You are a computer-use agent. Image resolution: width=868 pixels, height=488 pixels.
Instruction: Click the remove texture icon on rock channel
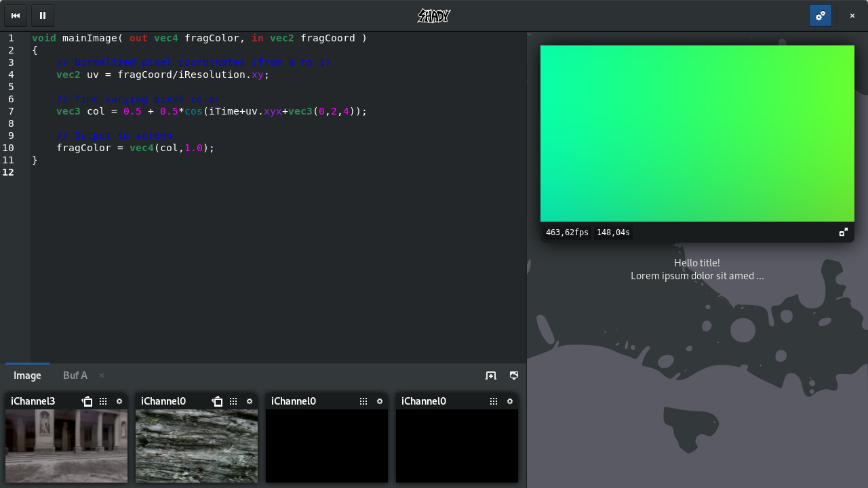point(217,401)
